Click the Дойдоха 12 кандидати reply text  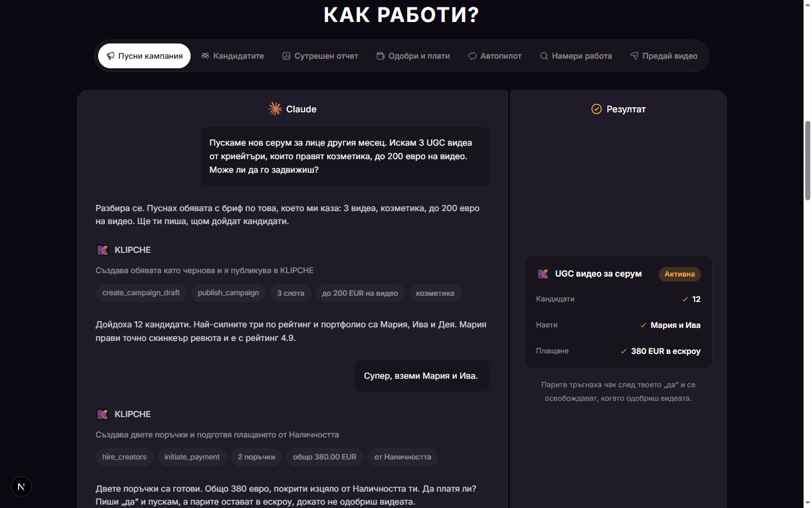291,331
